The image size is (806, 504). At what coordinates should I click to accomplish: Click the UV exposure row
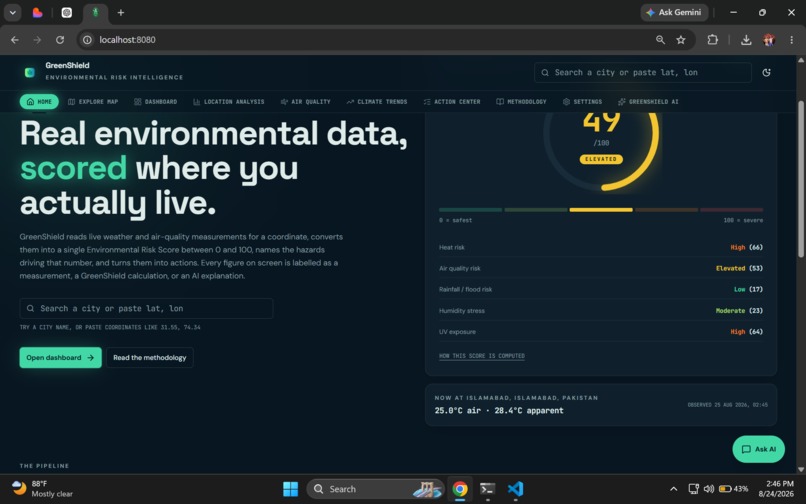pyautogui.click(x=601, y=332)
